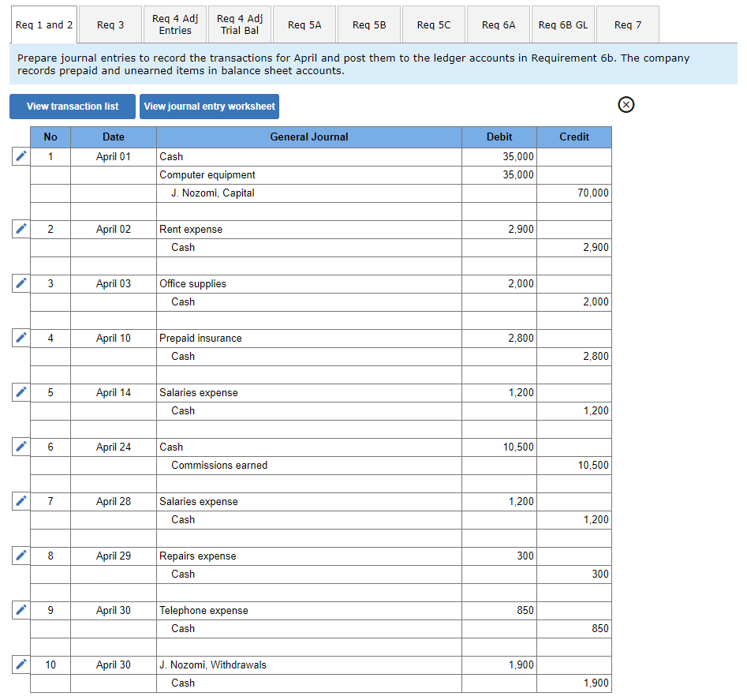Open the Req 3 tab

(110, 24)
